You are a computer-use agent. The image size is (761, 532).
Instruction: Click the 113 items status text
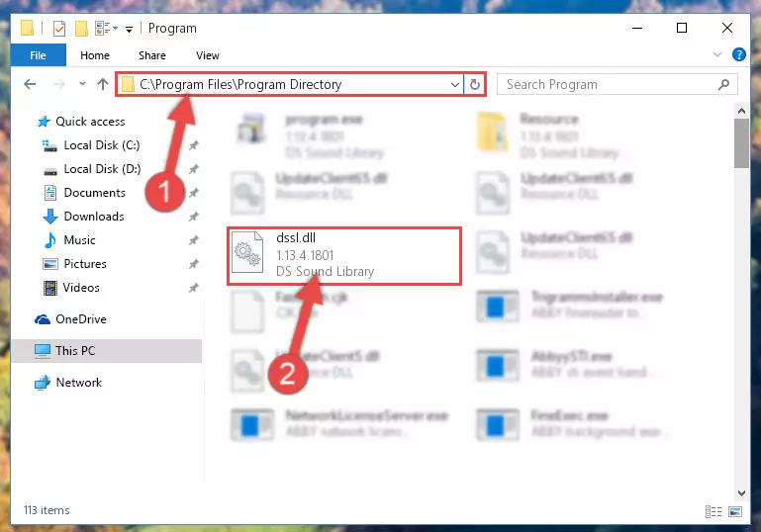[x=47, y=510]
